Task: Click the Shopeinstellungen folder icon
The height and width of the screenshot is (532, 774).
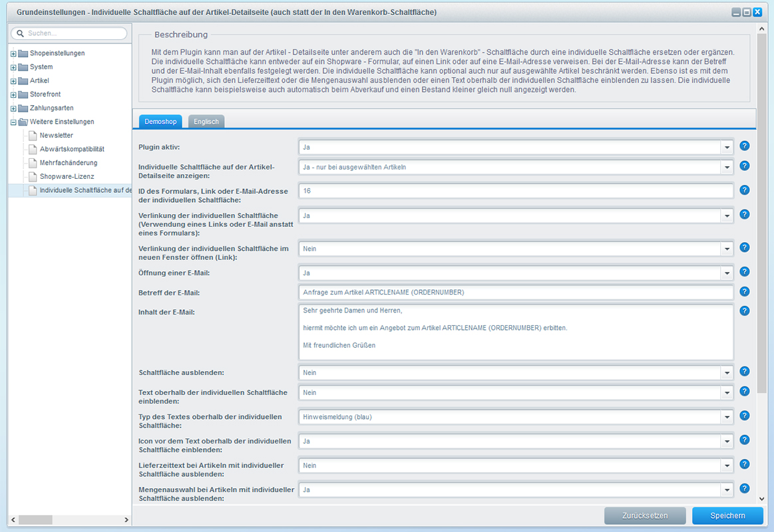Action: 23,53
